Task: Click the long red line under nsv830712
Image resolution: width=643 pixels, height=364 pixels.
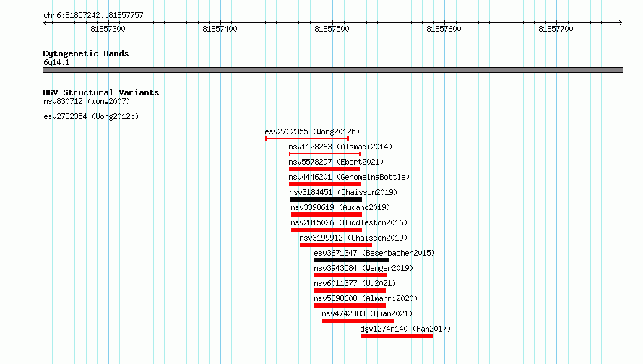Action: pyautogui.click(x=332, y=108)
